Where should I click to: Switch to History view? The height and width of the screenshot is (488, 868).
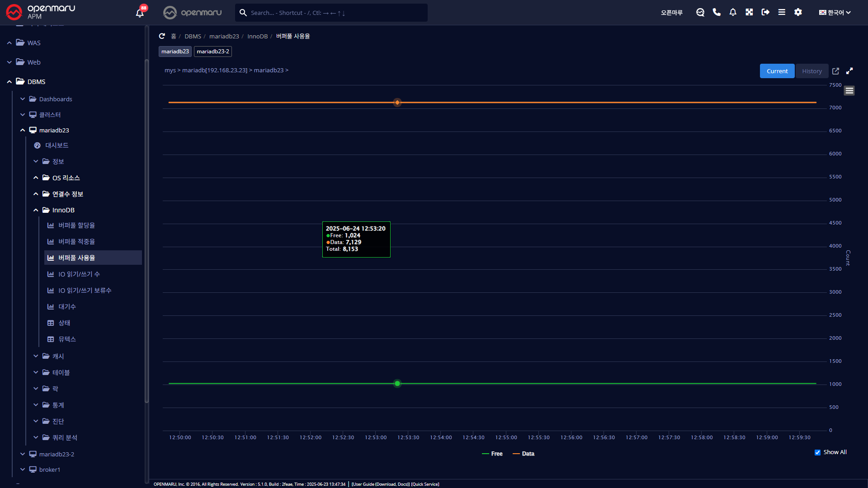point(812,71)
